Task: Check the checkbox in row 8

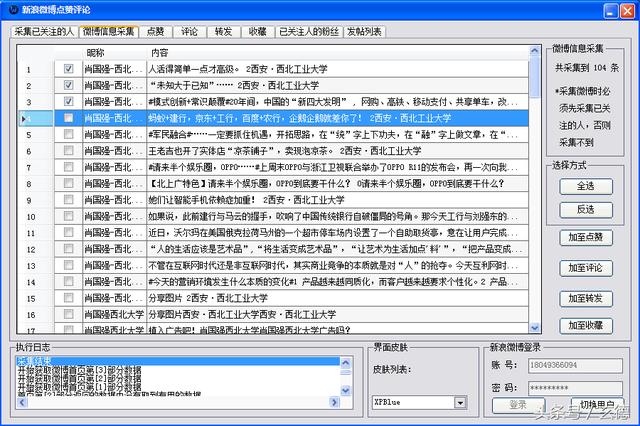Action: pos(68,183)
